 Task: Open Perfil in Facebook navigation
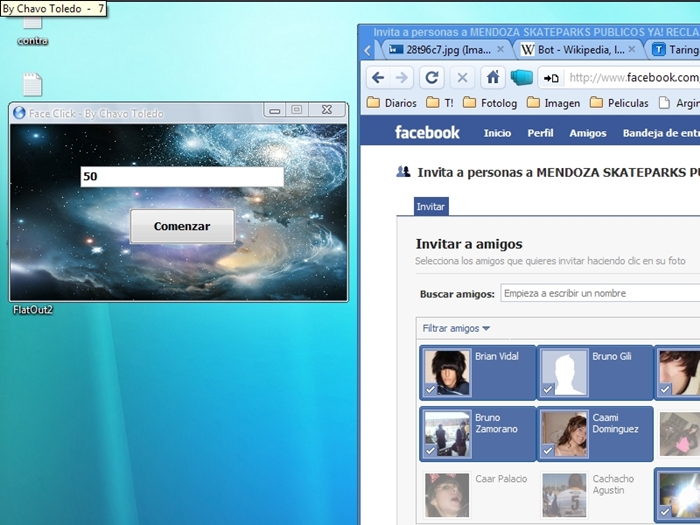click(x=540, y=133)
